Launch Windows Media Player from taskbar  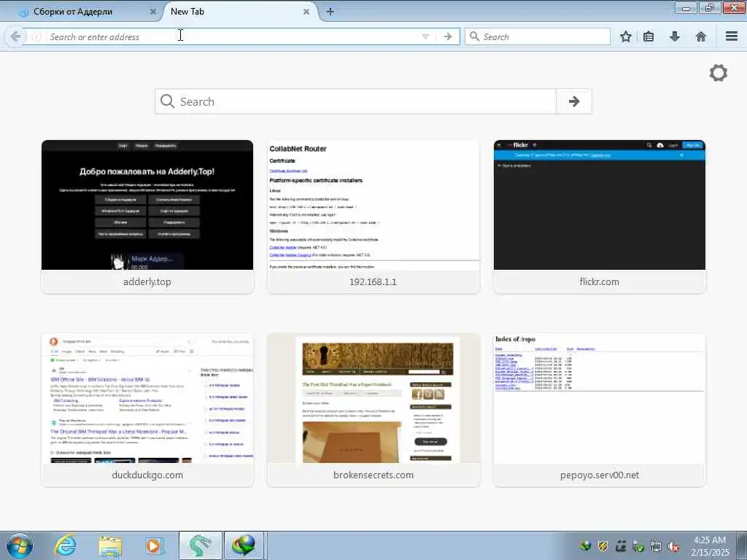click(x=155, y=546)
